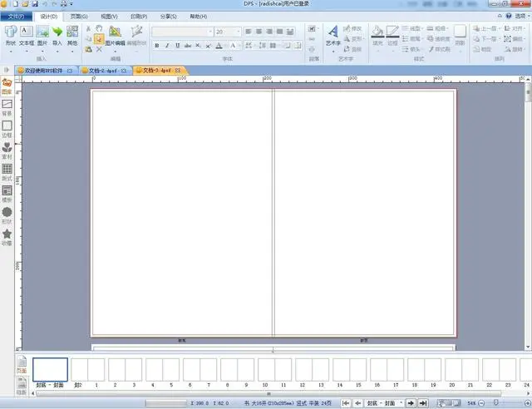Adjust the zoom slider handle

pos(496,402)
